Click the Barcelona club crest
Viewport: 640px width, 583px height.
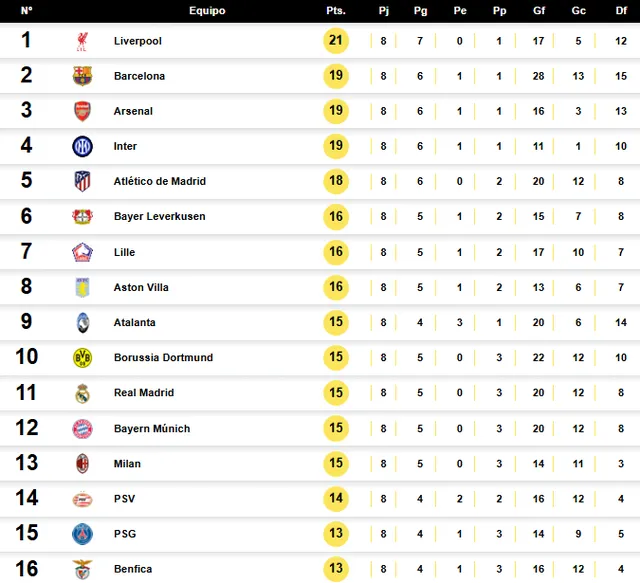coord(82,76)
